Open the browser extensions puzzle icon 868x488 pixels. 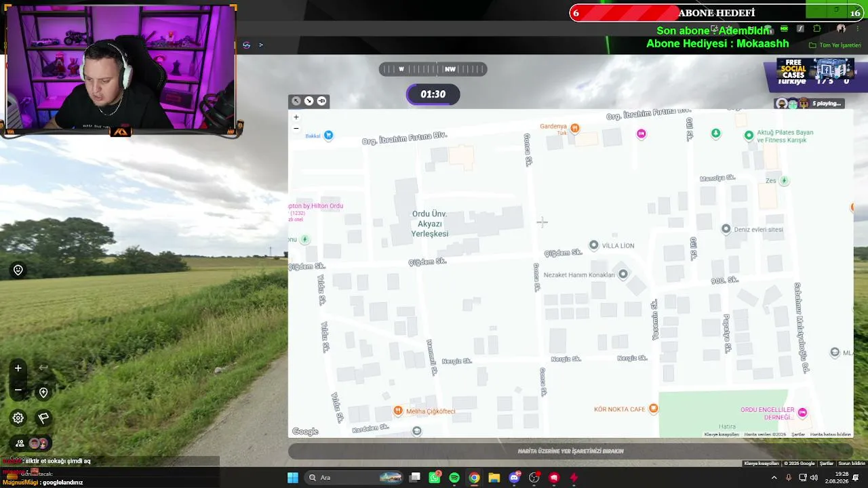[x=817, y=29]
